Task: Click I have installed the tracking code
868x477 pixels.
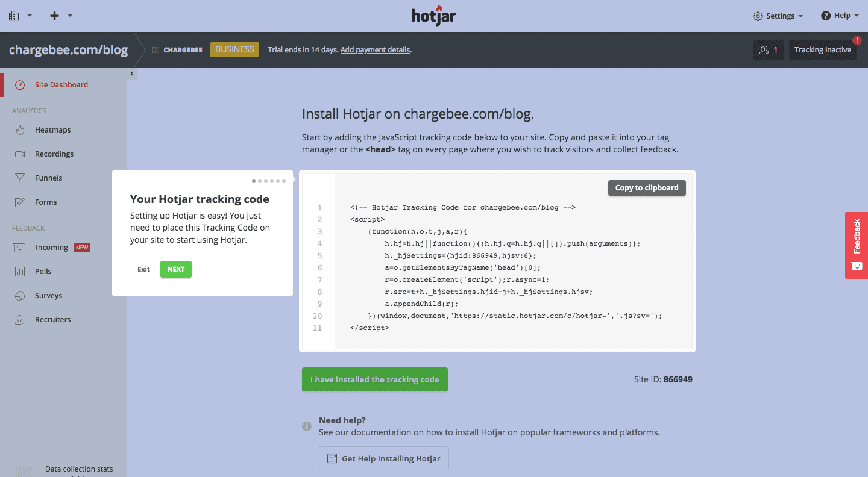Action: point(375,379)
